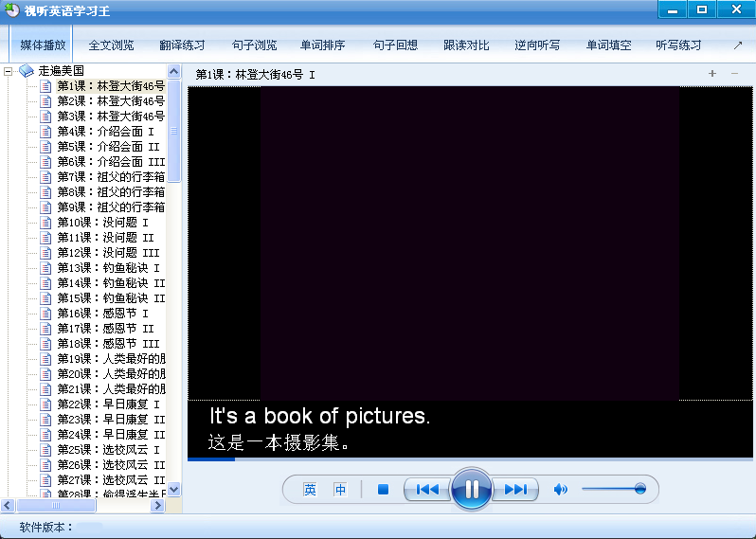Select lesson 第12课：没问题 III
Image resolution: width=756 pixels, height=539 pixels.
tap(109, 253)
